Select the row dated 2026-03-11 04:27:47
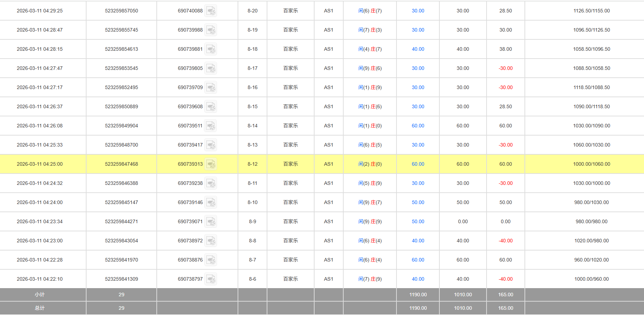Viewport: 644px width, 319px height. click(x=40, y=68)
